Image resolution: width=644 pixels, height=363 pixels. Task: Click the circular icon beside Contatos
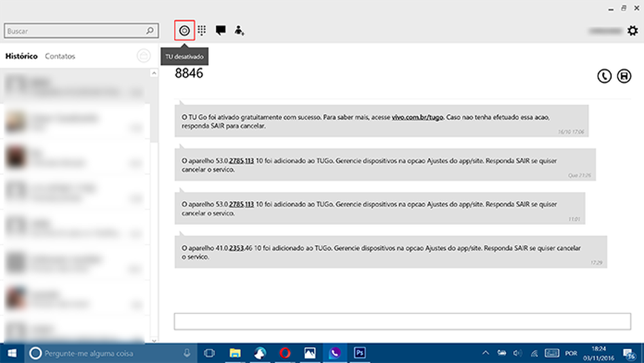pos(144,56)
